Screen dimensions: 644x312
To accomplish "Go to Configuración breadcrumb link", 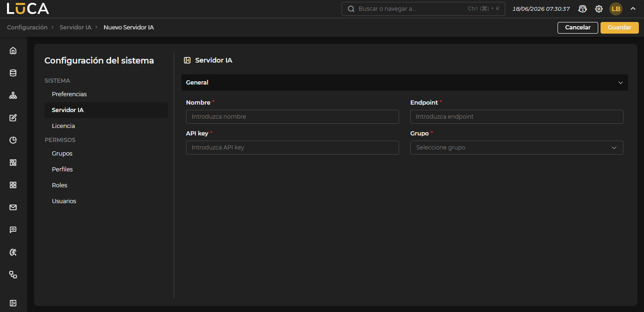I will [27, 28].
